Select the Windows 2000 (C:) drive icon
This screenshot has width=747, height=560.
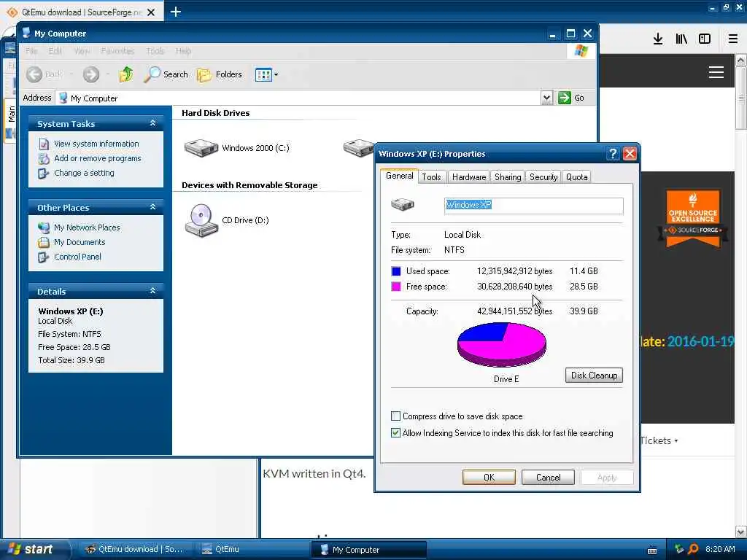201,148
